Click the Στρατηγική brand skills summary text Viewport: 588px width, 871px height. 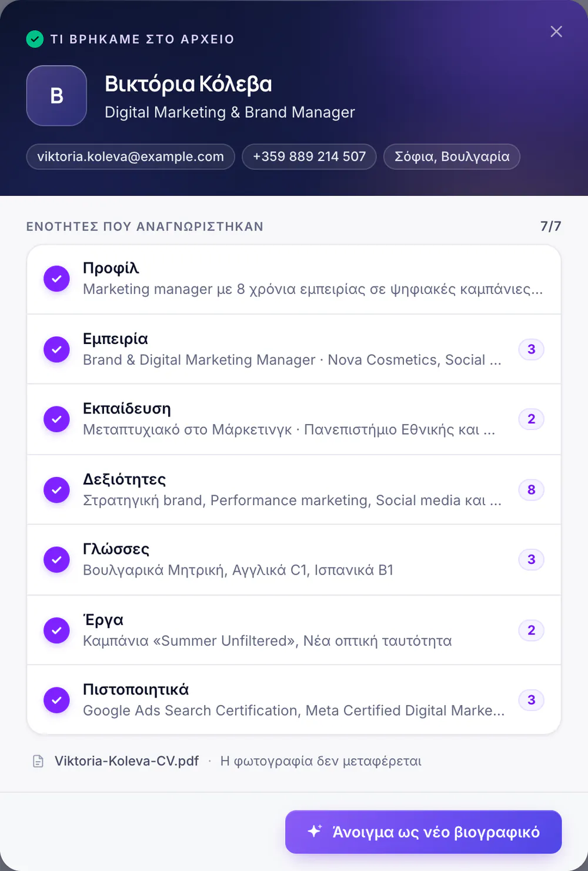(x=292, y=500)
